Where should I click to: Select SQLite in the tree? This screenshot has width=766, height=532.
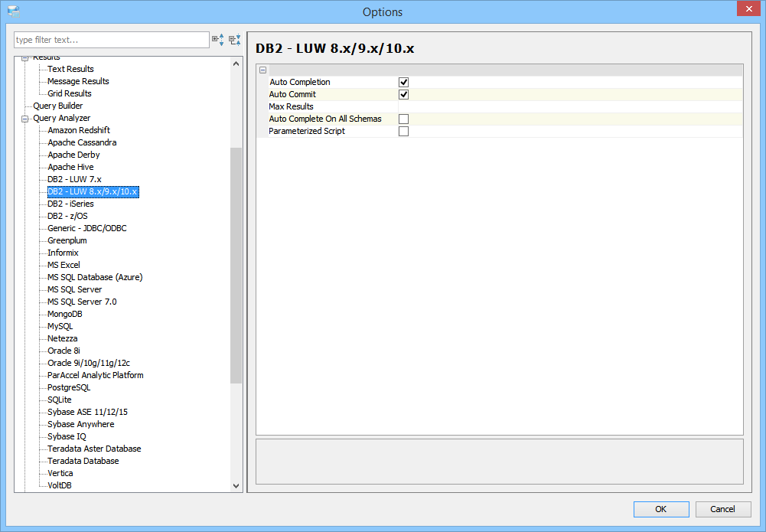(60, 400)
